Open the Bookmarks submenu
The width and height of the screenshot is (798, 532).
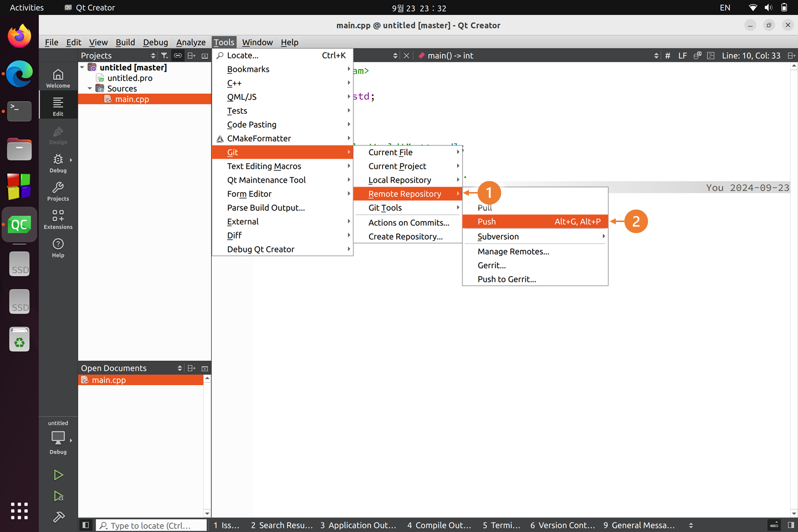pos(282,69)
